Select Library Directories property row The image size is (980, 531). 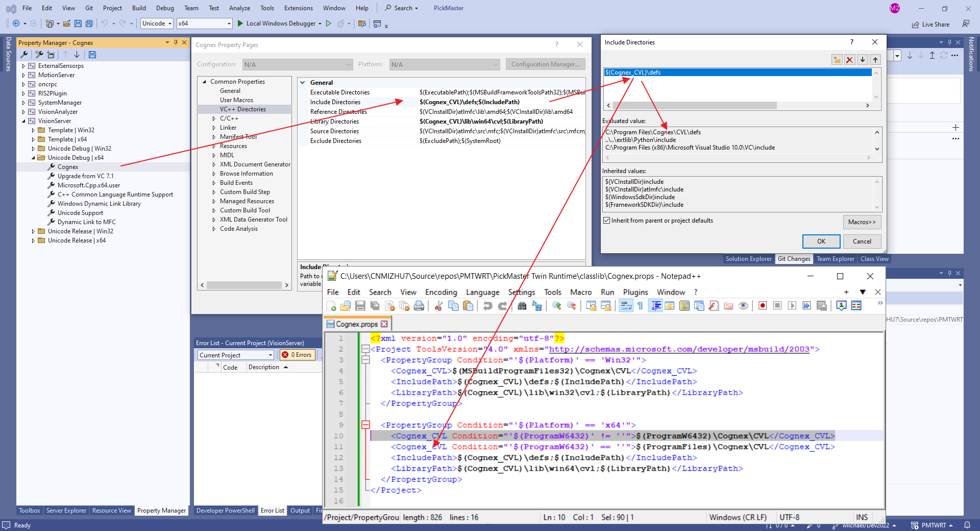pos(442,122)
